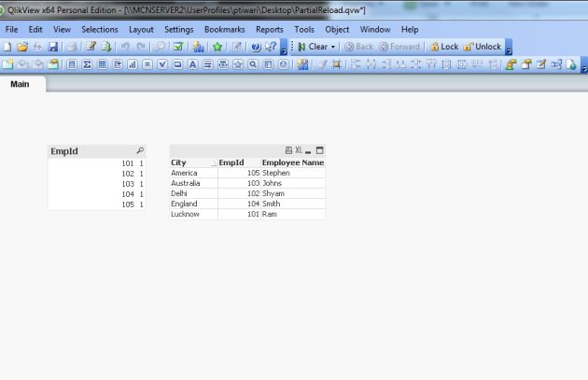Create a Button object icon

(177, 64)
